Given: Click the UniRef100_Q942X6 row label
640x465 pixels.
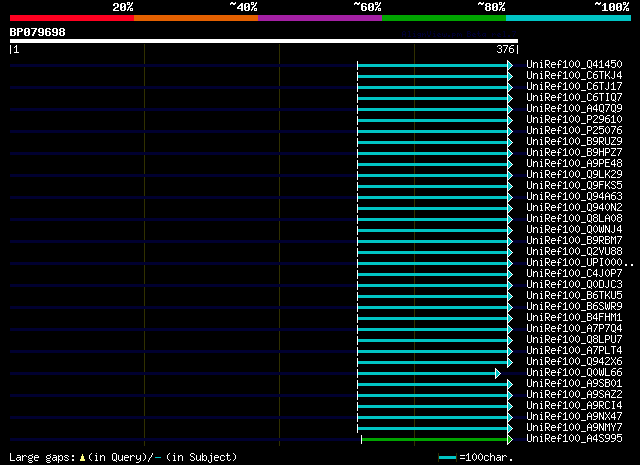Looking at the screenshot, I should click(x=574, y=362).
